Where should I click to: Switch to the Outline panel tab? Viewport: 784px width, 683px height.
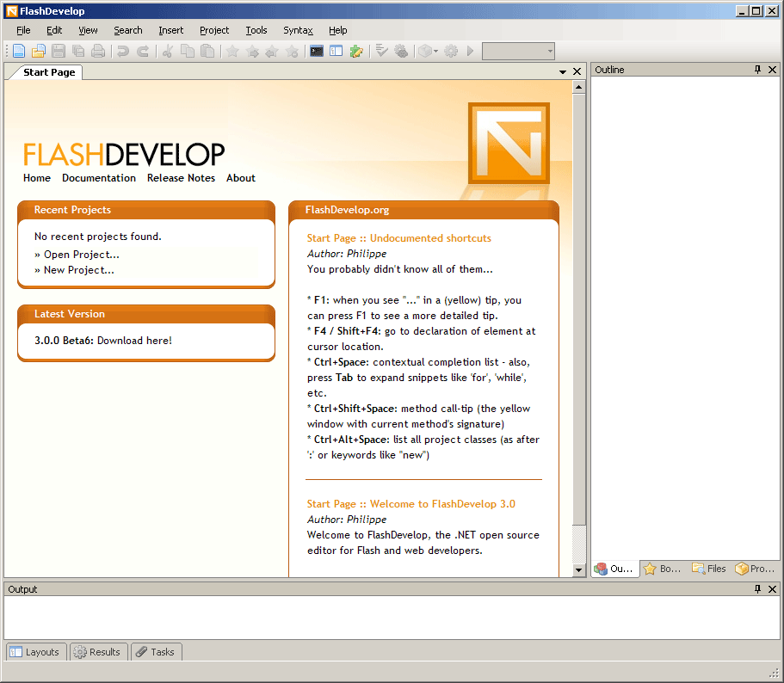click(x=615, y=569)
